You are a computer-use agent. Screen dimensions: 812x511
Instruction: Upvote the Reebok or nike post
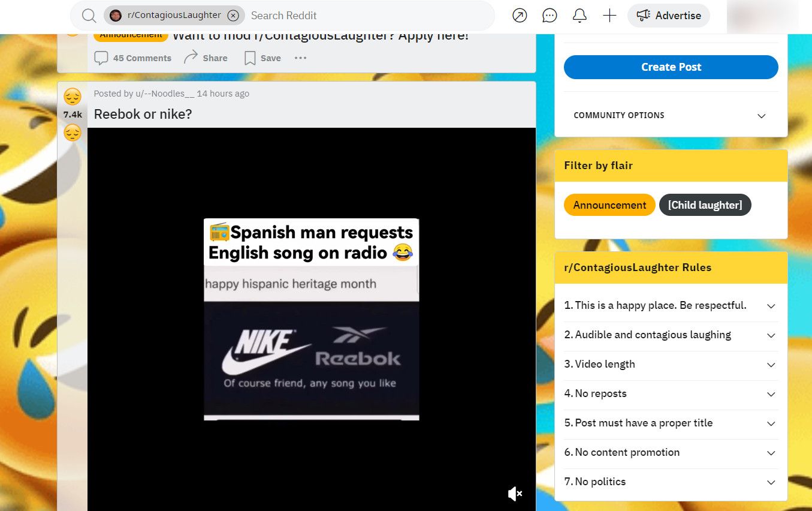click(73, 97)
